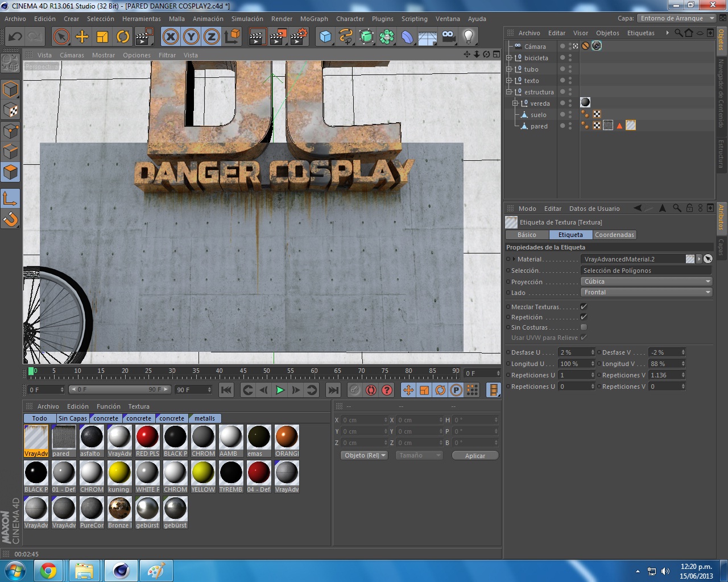Toggle Z axis lock
This screenshot has height=582, width=728.
point(212,37)
